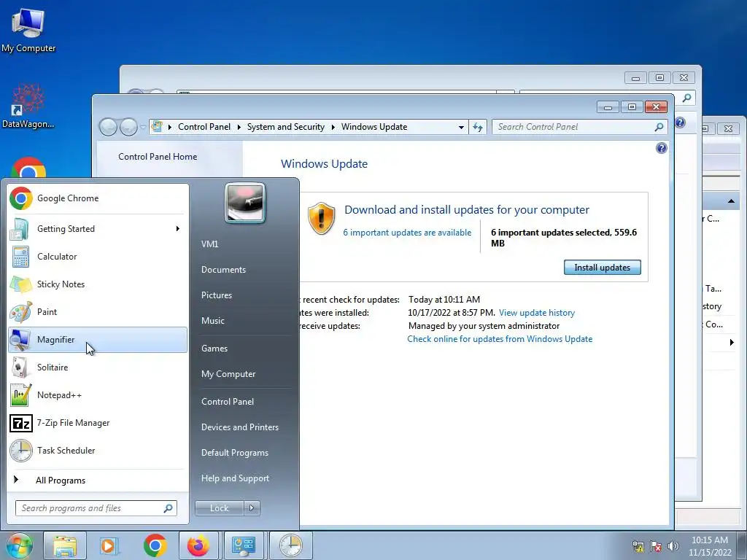Screen dimensions: 747x560
Task: Open Notepad++ from Start menu
Action: pyautogui.click(x=98, y=394)
